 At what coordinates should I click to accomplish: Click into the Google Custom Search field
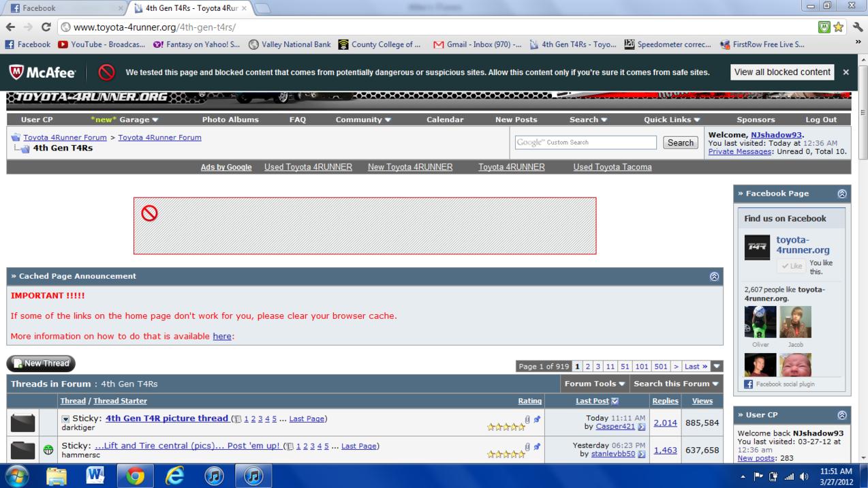tap(585, 142)
